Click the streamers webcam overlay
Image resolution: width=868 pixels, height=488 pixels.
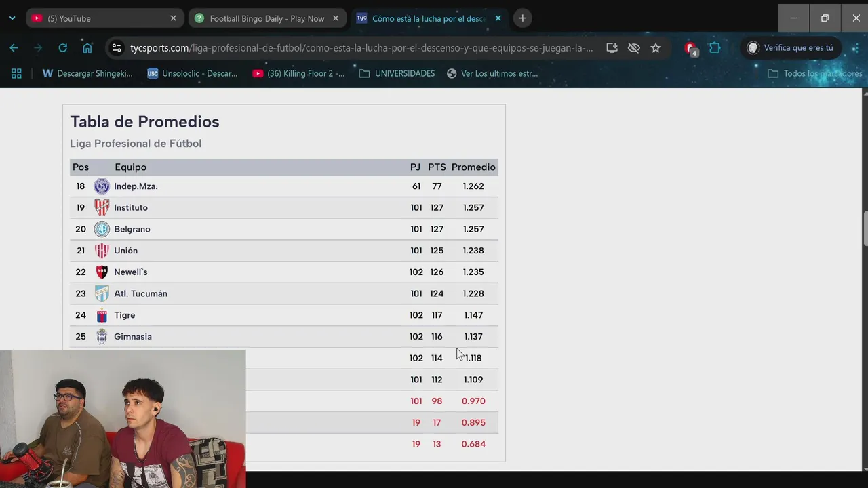(123, 418)
